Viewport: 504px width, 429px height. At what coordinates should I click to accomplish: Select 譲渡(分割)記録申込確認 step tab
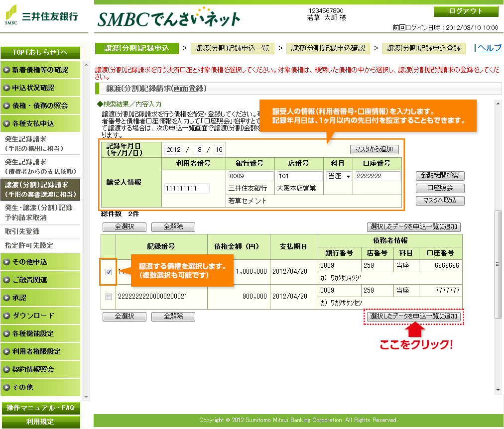[328, 48]
